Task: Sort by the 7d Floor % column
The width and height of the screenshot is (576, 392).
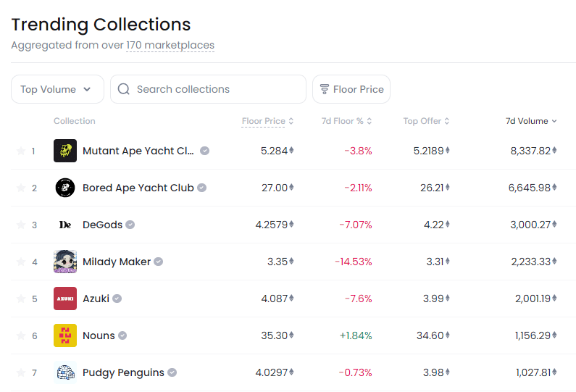Action: click(x=346, y=121)
